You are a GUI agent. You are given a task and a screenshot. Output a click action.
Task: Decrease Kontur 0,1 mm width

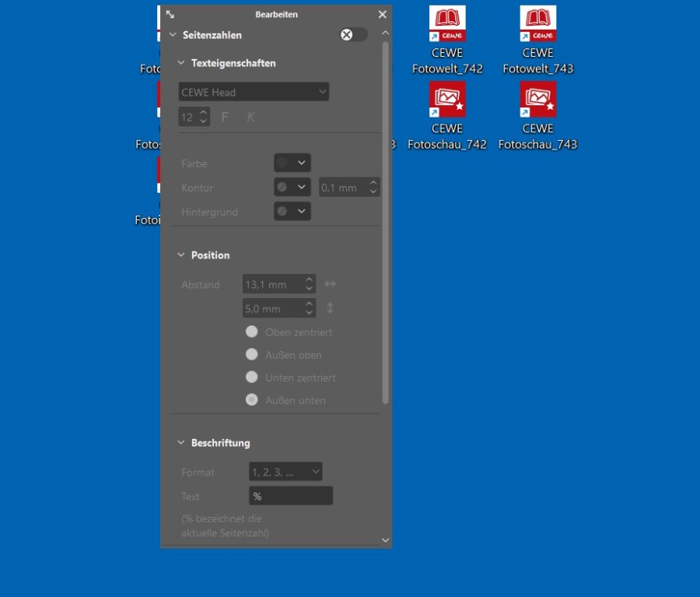pyautogui.click(x=373, y=191)
